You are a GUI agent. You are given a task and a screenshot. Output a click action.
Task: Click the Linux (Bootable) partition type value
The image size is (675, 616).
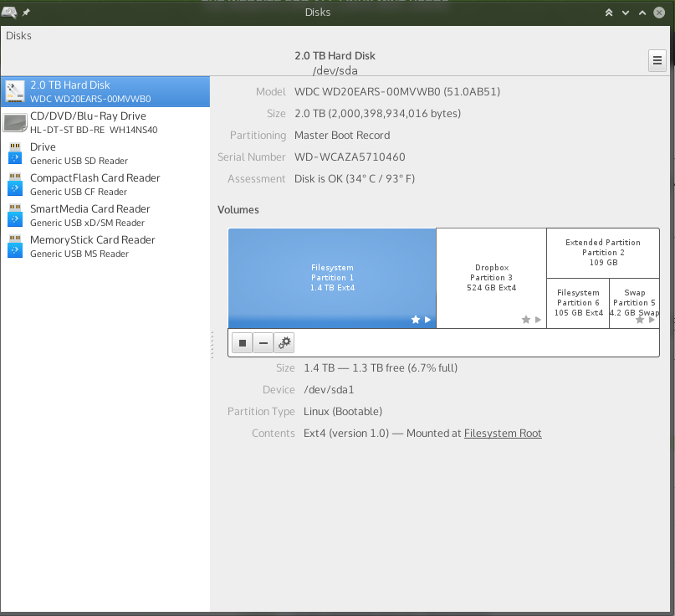[343, 412]
